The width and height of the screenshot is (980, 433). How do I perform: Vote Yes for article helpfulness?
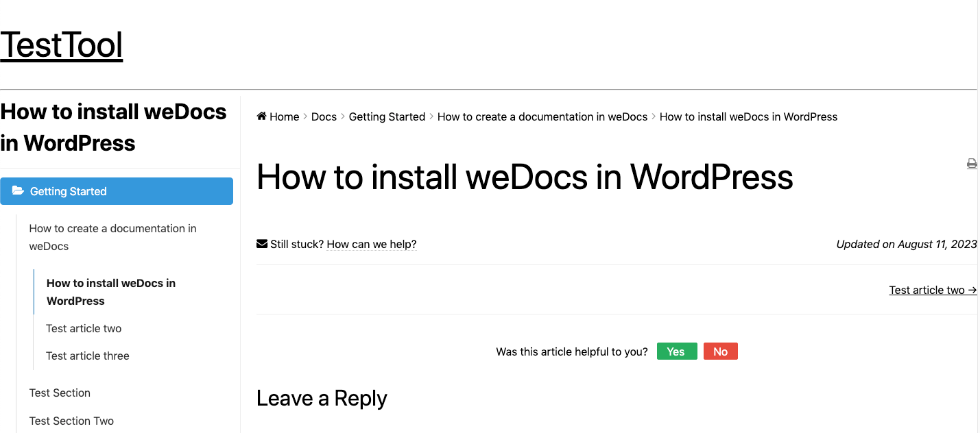(x=677, y=351)
